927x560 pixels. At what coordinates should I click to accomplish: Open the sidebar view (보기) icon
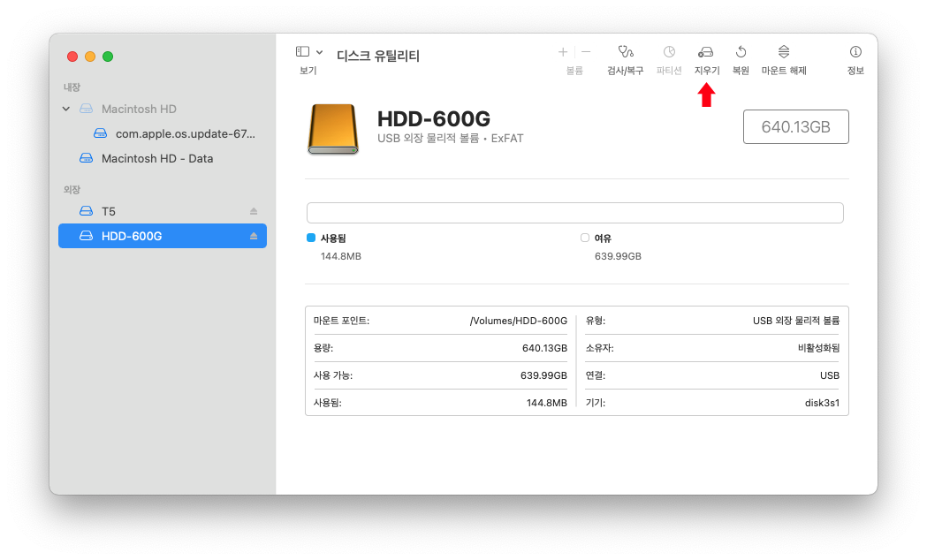point(303,52)
